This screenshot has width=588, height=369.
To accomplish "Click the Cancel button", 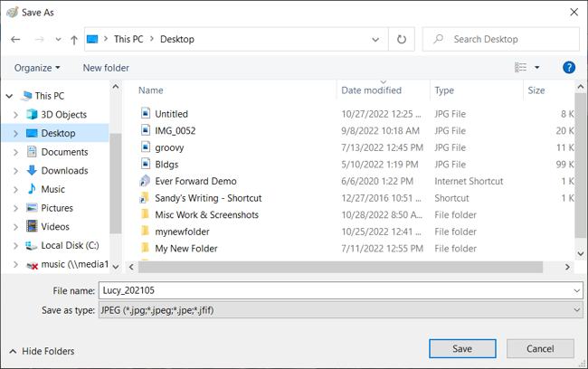I will pos(540,349).
